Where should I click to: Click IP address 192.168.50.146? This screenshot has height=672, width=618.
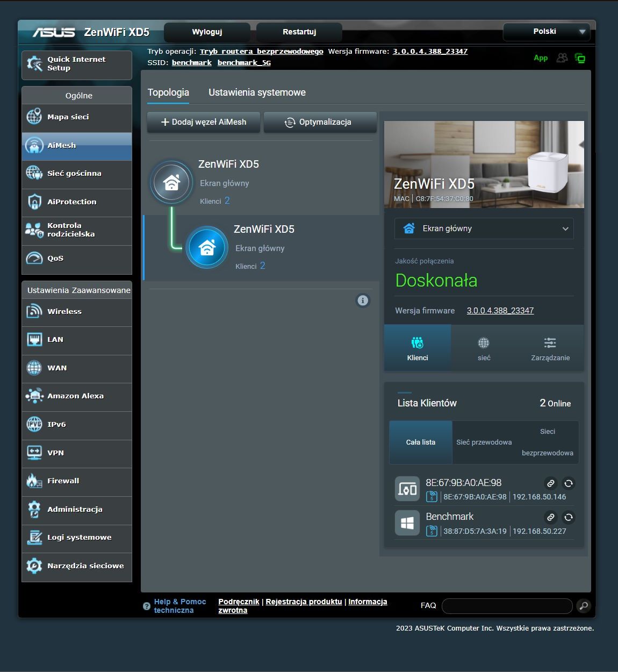coord(539,497)
